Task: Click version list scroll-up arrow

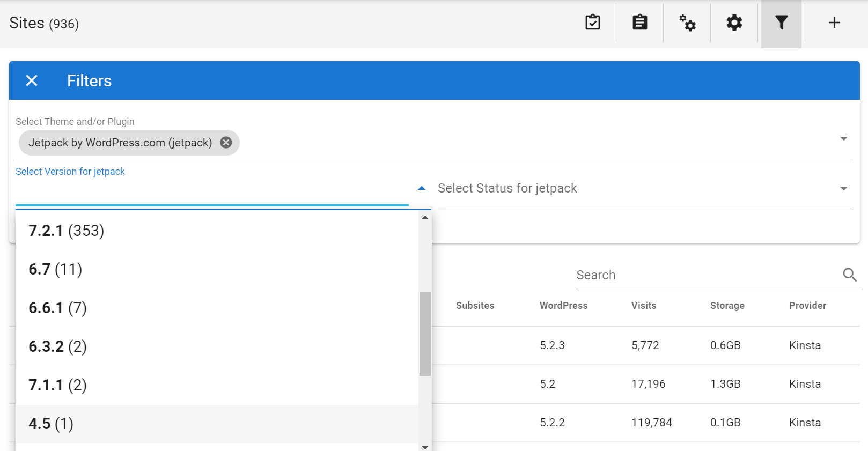Action: pos(425,217)
